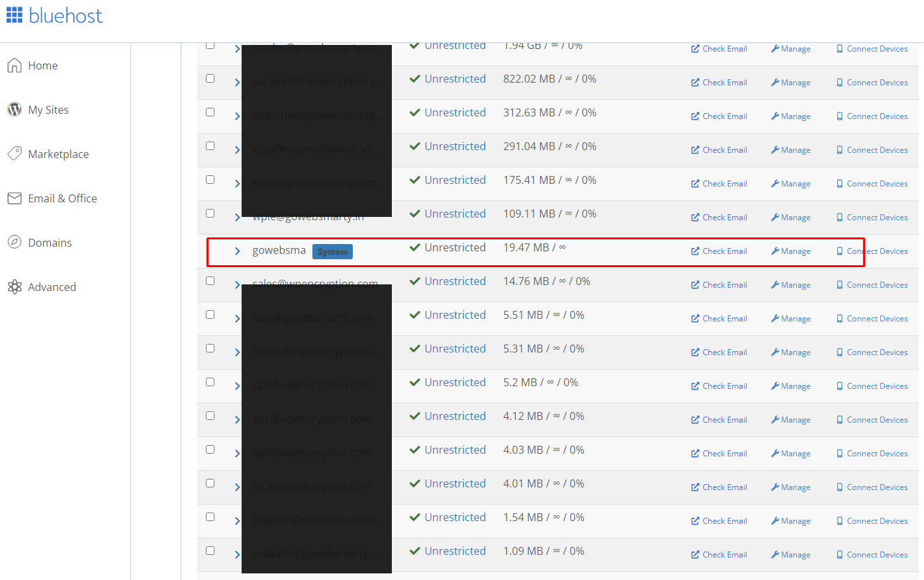Open the Domains sidebar menu
Viewport: 924px width, 580px height.
coord(50,243)
